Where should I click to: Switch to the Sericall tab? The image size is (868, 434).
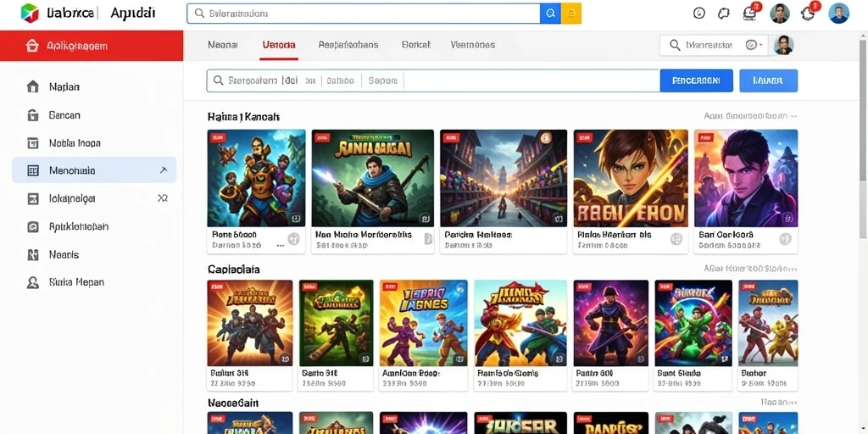[x=415, y=45]
